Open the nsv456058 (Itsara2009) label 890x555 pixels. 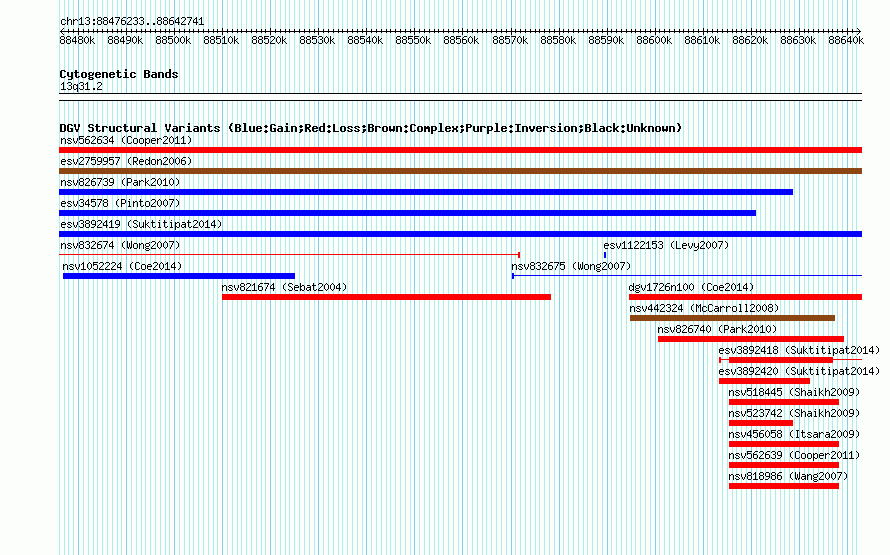coord(794,434)
